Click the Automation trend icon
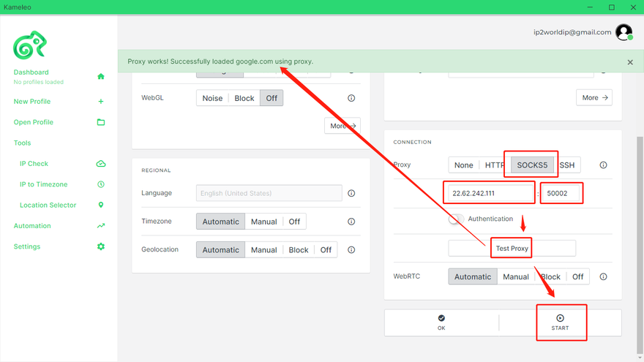This screenshot has width=644, height=362. click(x=101, y=226)
